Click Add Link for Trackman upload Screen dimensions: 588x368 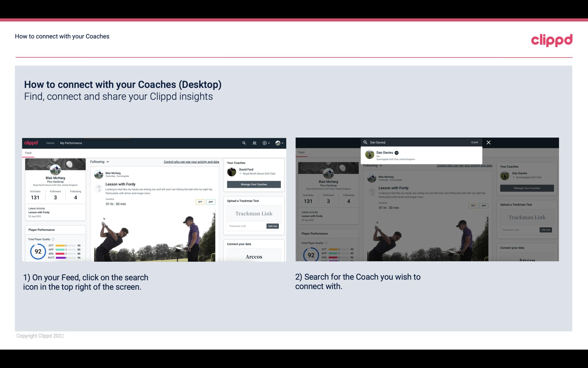[x=273, y=226]
